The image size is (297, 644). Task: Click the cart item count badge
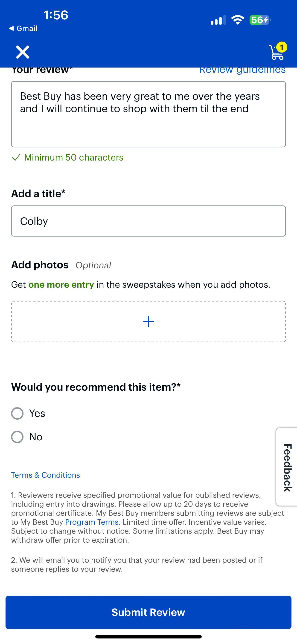click(282, 47)
